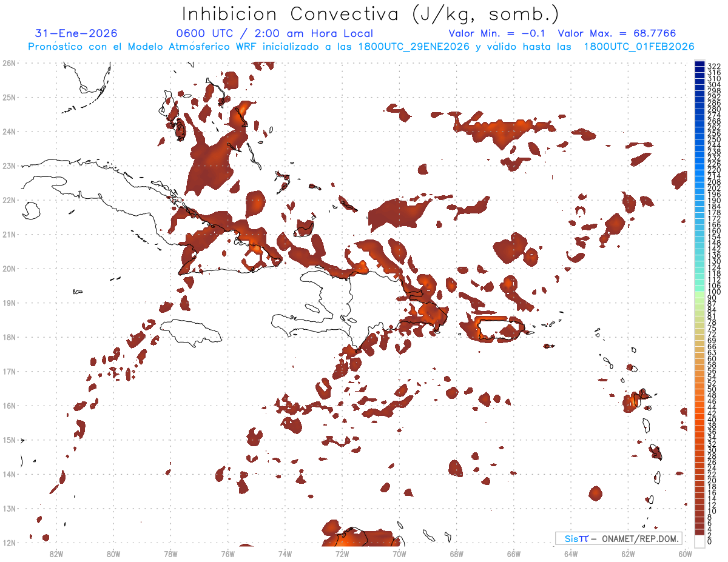Screen dimensions: 728x562
Task: Click the 64W longitude label
Action: coord(571,554)
